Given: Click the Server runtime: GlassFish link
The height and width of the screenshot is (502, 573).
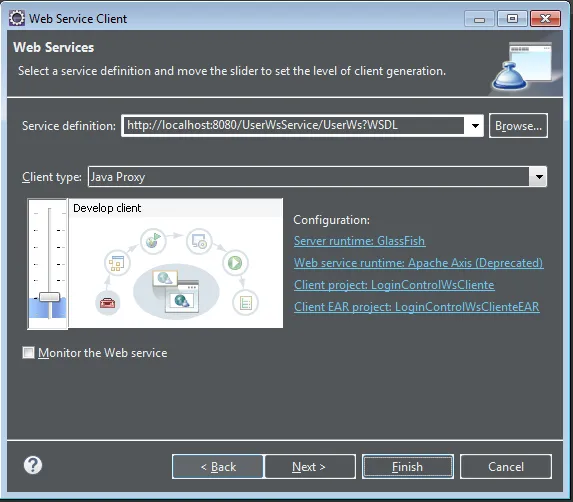Looking at the screenshot, I should tap(359, 241).
